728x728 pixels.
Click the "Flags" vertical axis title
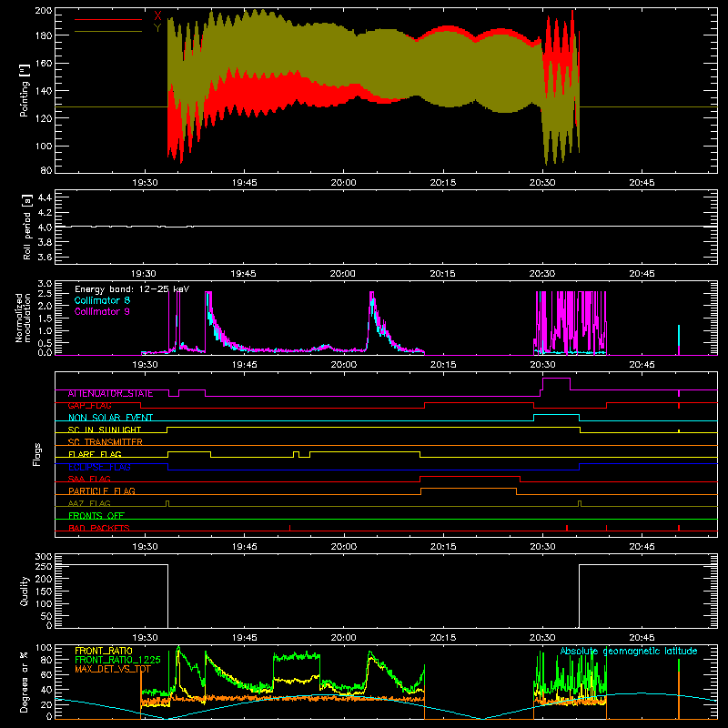click(37, 454)
